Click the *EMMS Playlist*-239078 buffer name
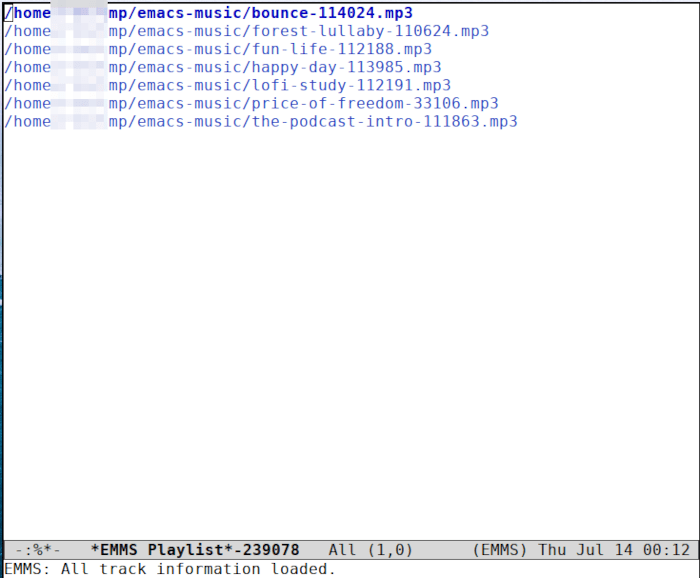Viewport: 700px width, 578px height. click(x=195, y=550)
